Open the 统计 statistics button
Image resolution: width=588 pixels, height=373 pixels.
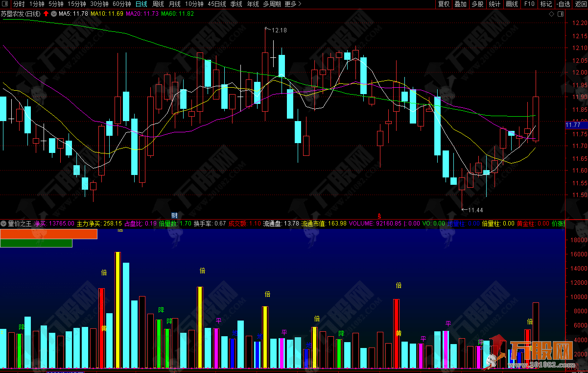click(494, 4)
